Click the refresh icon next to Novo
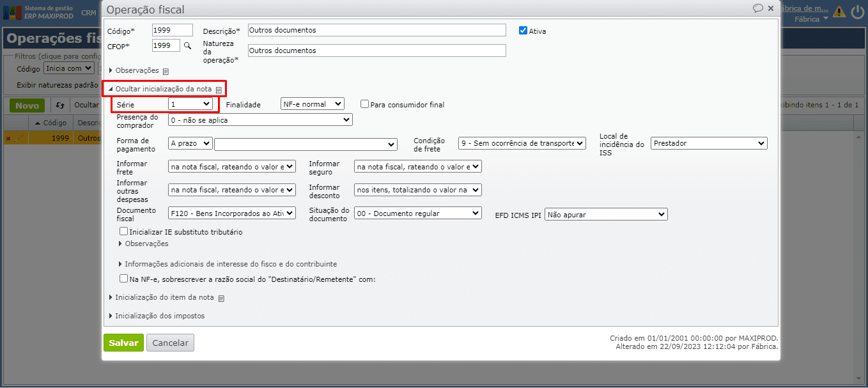Screen dimensions: 868x388 pos(60,105)
